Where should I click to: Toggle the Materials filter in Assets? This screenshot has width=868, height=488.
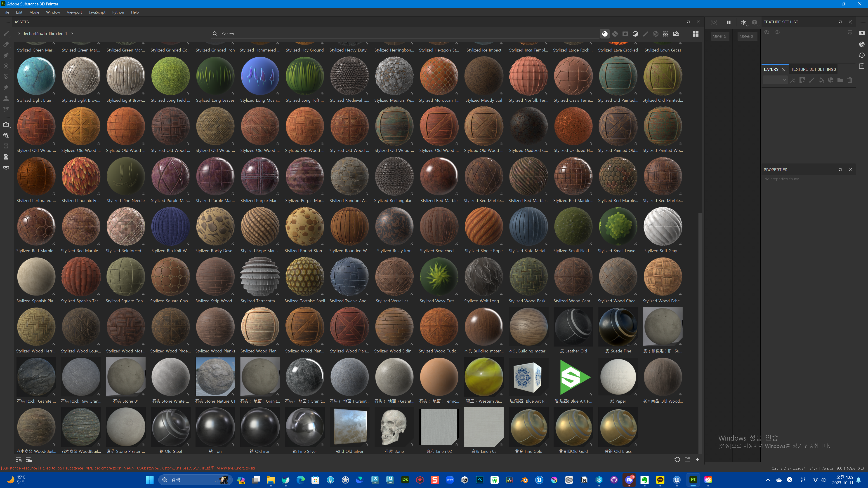coord(605,34)
